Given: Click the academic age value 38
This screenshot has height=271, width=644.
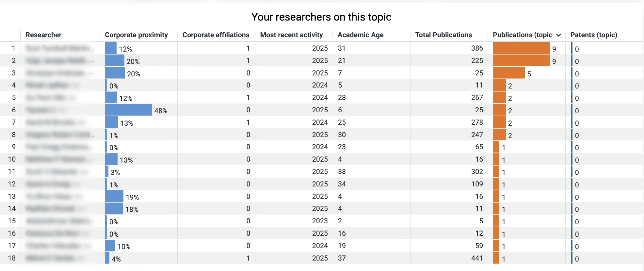Looking at the screenshot, I should coord(342,172).
